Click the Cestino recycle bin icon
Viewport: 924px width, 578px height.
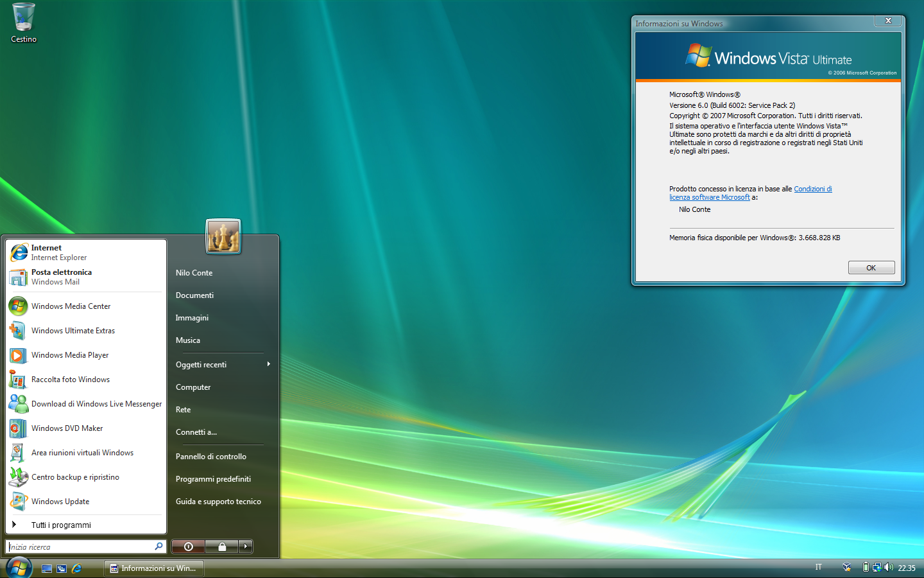point(24,22)
